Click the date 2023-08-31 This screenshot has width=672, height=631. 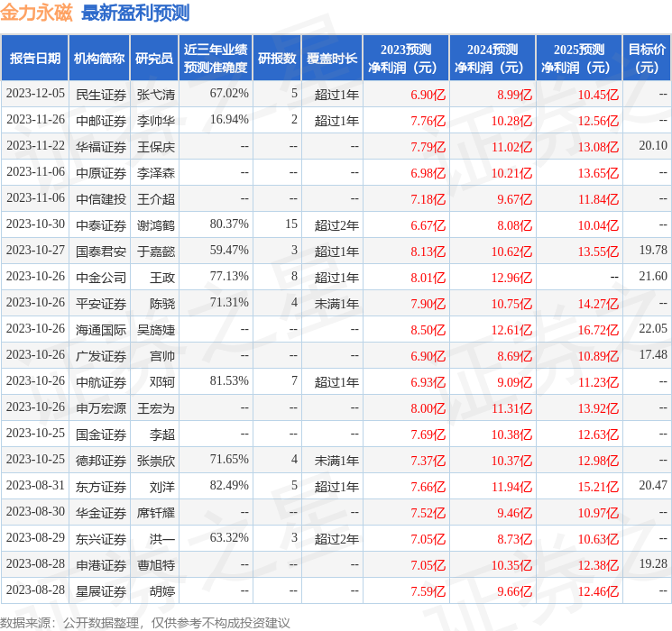tap(35, 485)
